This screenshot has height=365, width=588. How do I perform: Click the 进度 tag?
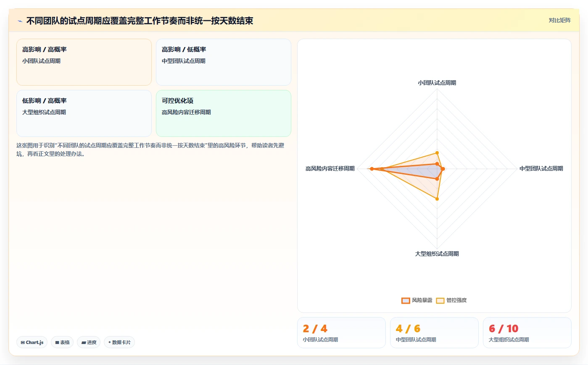pos(89,342)
